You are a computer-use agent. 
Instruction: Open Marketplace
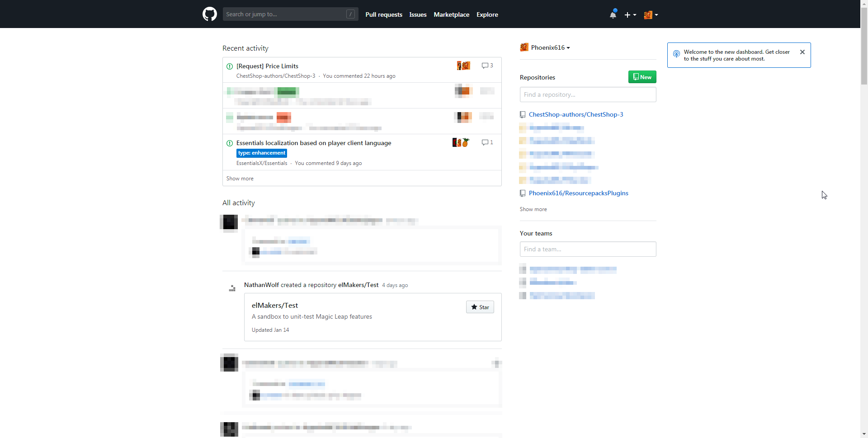[x=451, y=14]
